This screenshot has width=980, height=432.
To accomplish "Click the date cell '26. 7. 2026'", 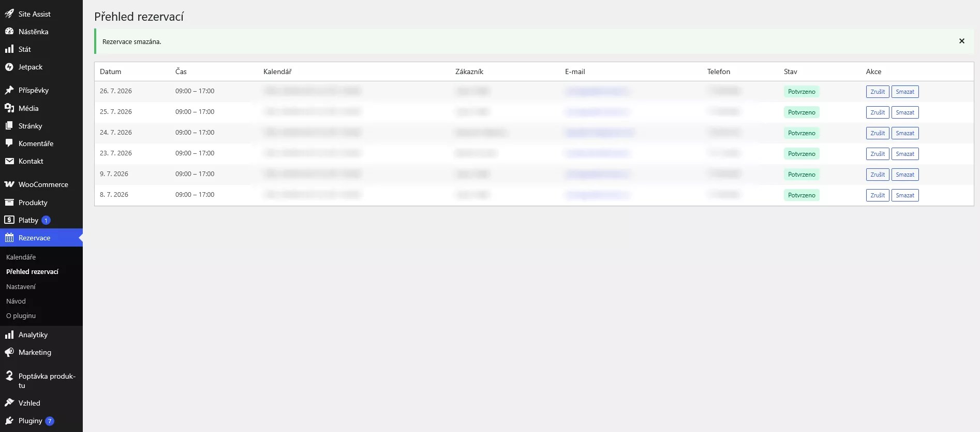I will tap(116, 91).
